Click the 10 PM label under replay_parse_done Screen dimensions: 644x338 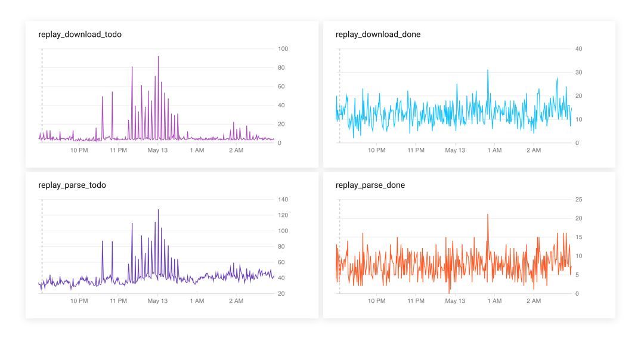tap(377, 301)
